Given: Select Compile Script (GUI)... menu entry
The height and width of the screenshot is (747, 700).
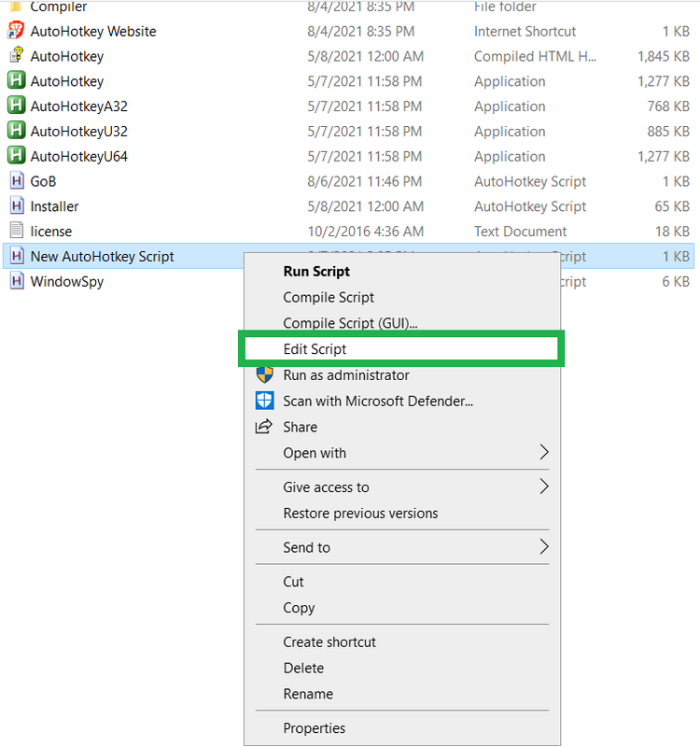Looking at the screenshot, I should 350,323.
